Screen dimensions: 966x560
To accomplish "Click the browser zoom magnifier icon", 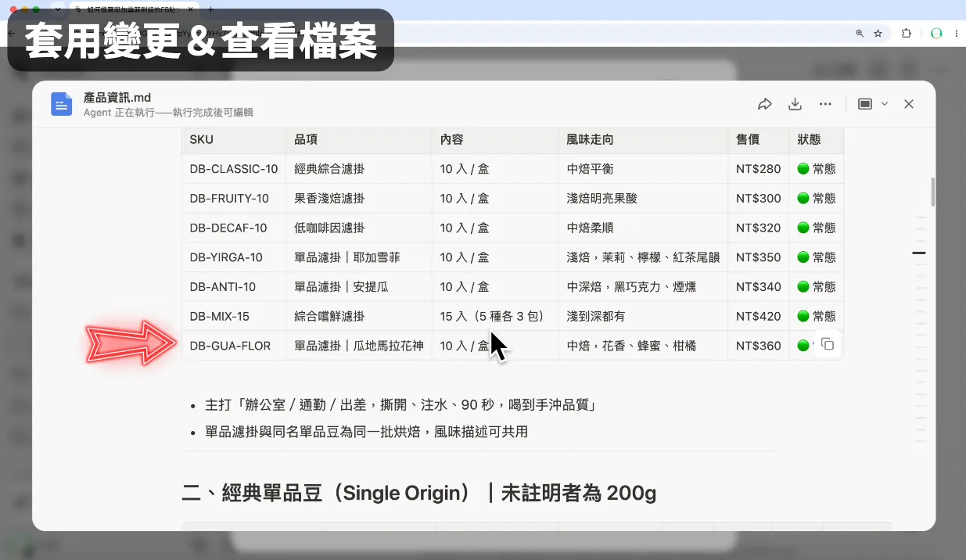I will click(x=860, y=34).
